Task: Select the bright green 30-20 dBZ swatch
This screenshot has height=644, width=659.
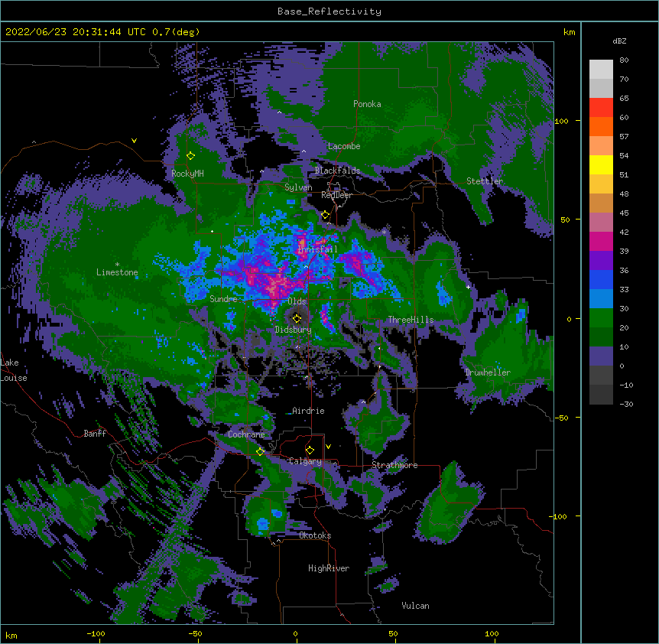Action: [601, 318]
